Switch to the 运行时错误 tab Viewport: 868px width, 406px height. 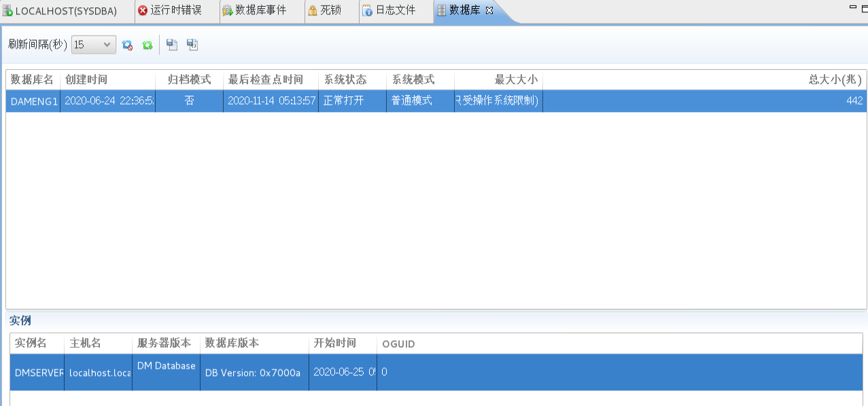[170, 11]
